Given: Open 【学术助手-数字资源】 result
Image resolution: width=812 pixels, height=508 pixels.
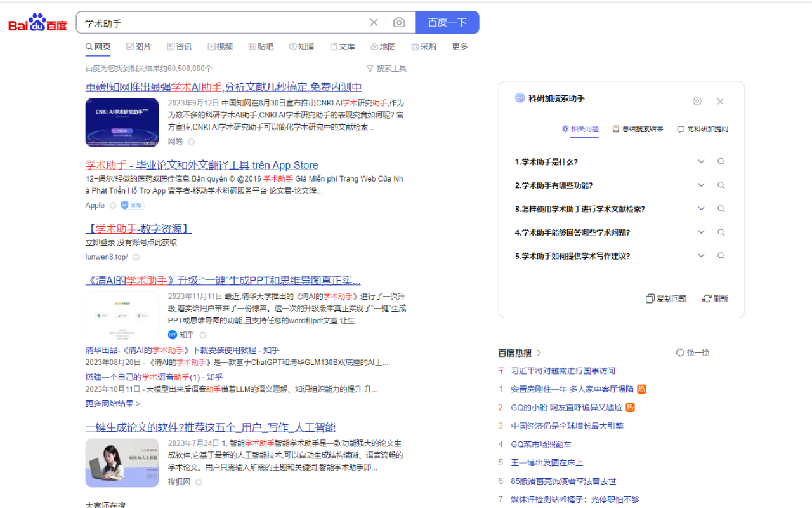Looking at the screenshot, I should click(x=138, y=229).
